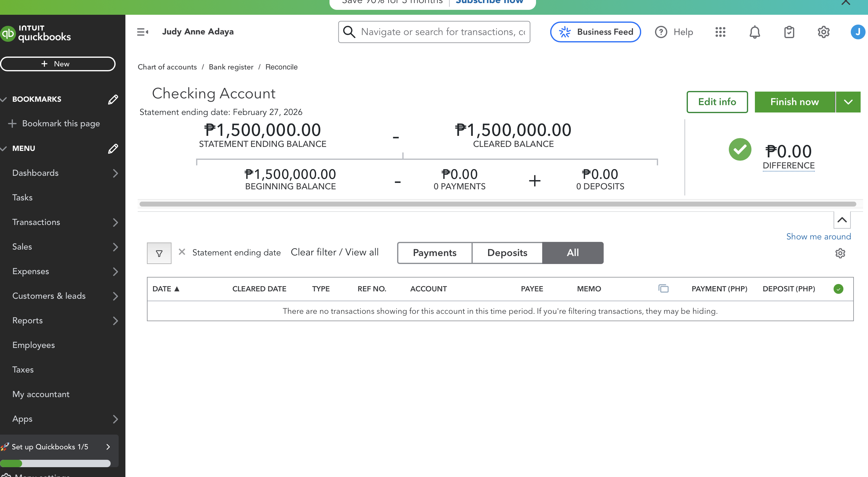Switch filter to Payments
The width and height of the screenshot is (868, 477).
[x=434, y=253]
